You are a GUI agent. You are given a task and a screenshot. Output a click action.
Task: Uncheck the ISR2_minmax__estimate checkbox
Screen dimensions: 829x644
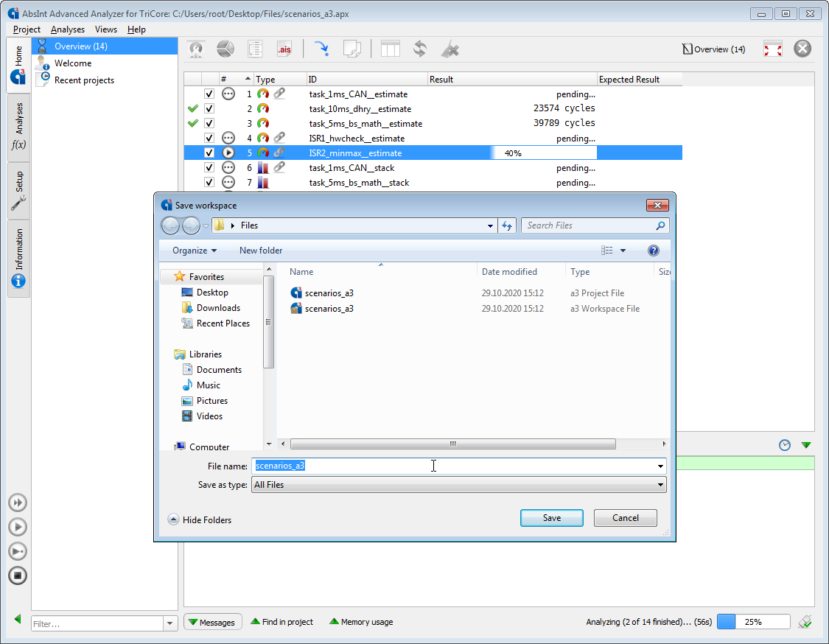pos(209,153)
